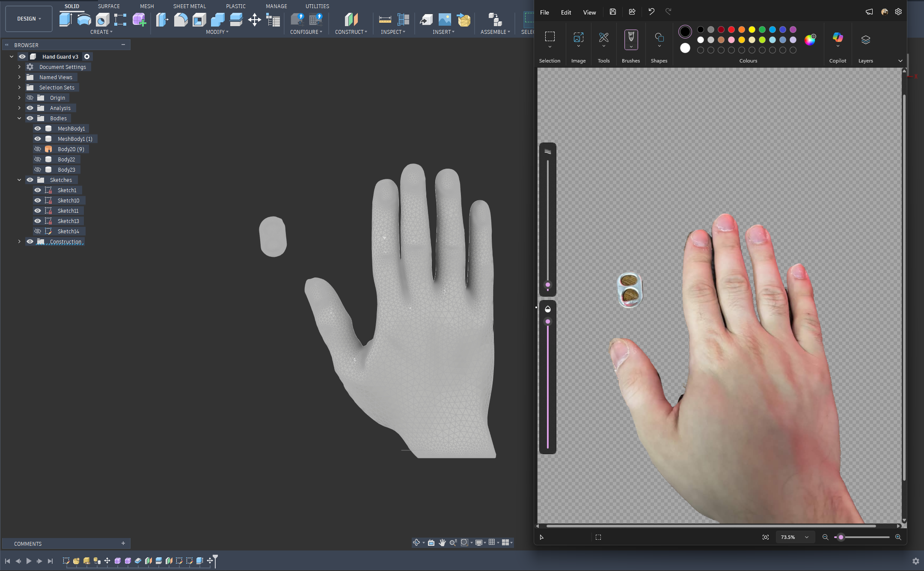The height and width of the screenshot is (571, 924).
Task: Expand the Origin folder in the browser
Action: [20, 98]
